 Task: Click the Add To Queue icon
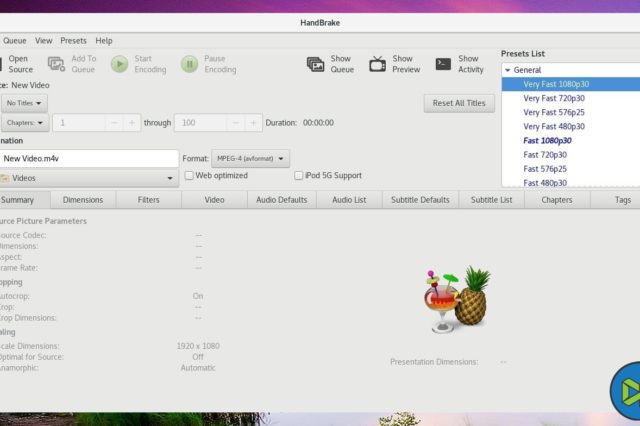(x=56, y=64)
